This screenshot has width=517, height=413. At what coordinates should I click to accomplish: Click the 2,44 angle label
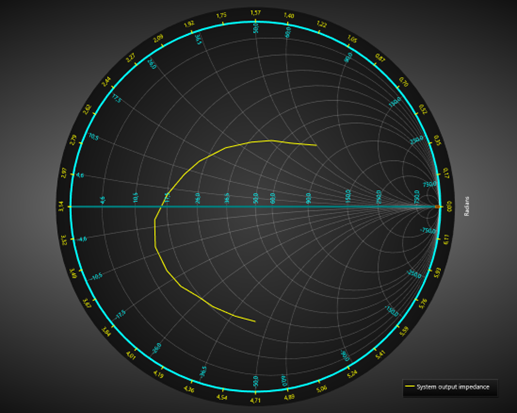pos(107,81)
